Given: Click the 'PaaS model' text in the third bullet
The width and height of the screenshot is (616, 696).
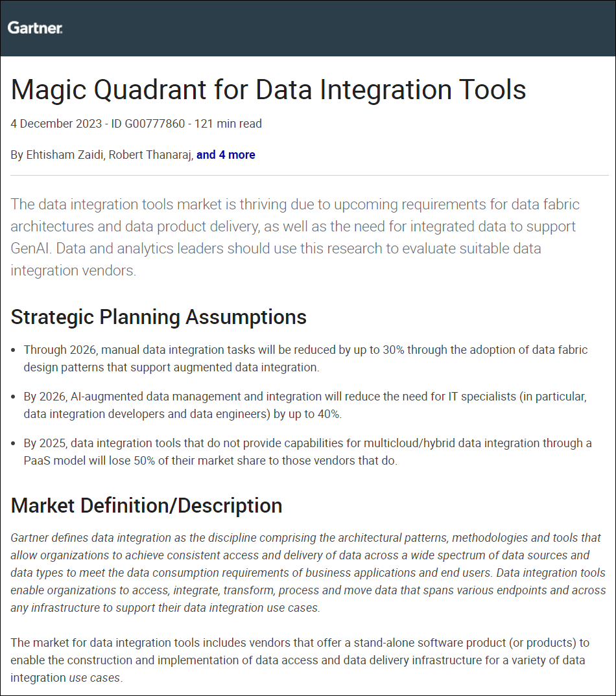Looking at the screenshot, I should [x=54, y=461].
